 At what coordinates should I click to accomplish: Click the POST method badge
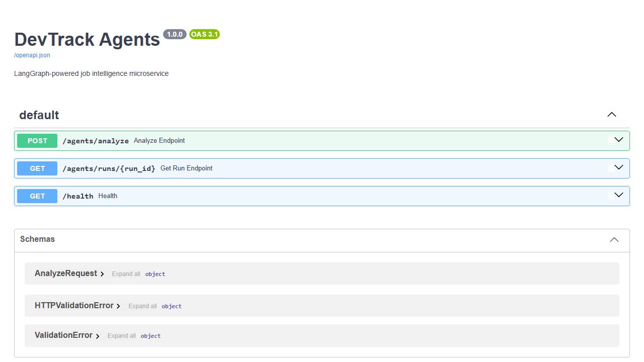pyautogui.click(x=37, y=141)
